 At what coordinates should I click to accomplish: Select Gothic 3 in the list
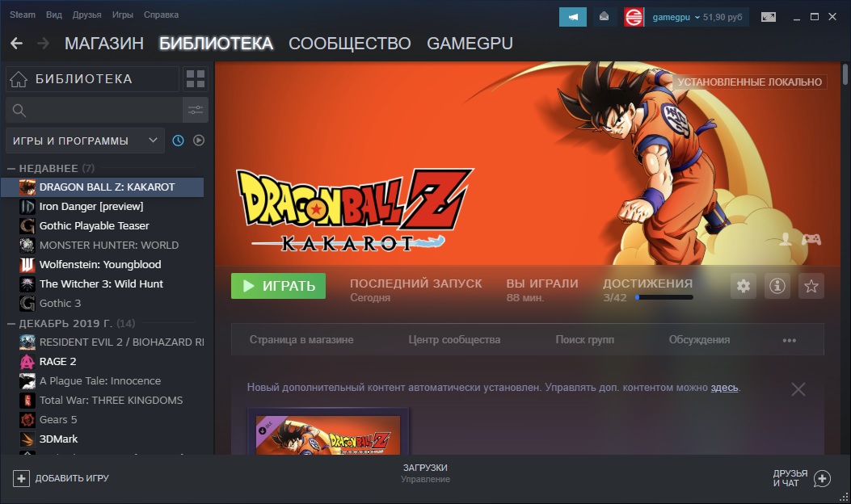coord(60,303)
